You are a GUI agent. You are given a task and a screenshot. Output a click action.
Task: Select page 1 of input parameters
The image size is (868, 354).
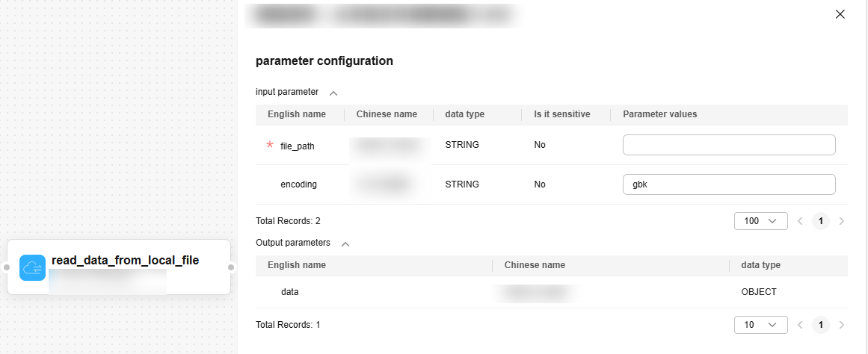click(821, 221)
